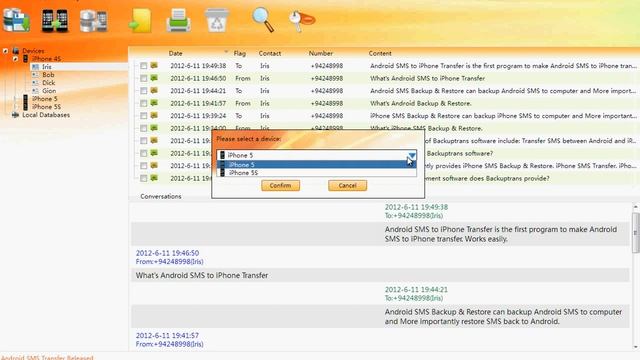Viewport: 640px width, 360px height.
Task: Click the Devices computer icon in the tree
Action: point(16,51)
